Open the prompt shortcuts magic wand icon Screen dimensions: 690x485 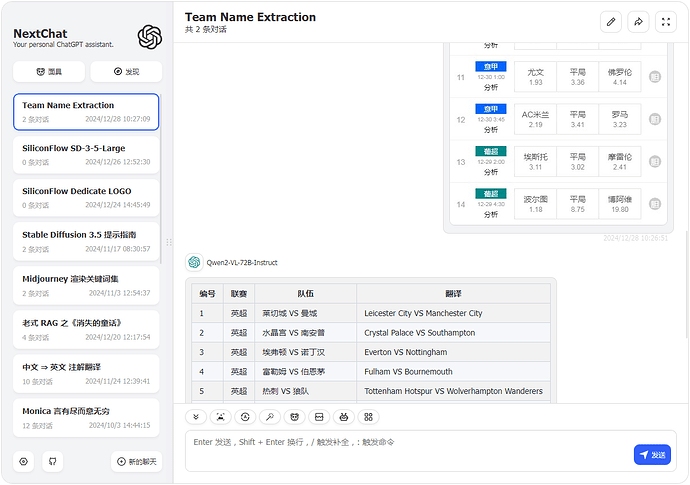click(270, 417)
